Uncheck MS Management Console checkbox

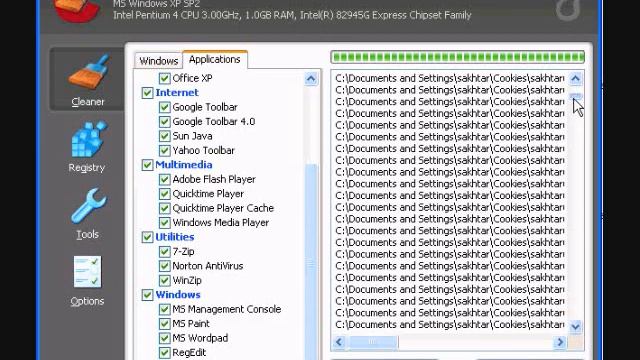pyautogui.click(x=164, y=309)
